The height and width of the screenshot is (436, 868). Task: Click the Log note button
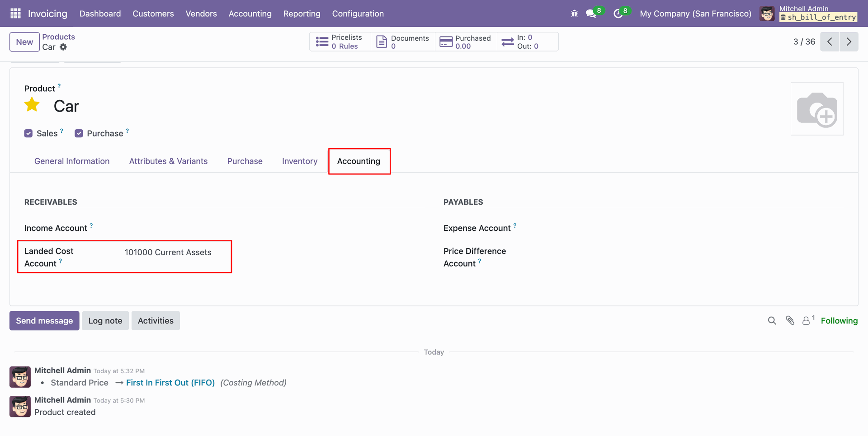105,321
